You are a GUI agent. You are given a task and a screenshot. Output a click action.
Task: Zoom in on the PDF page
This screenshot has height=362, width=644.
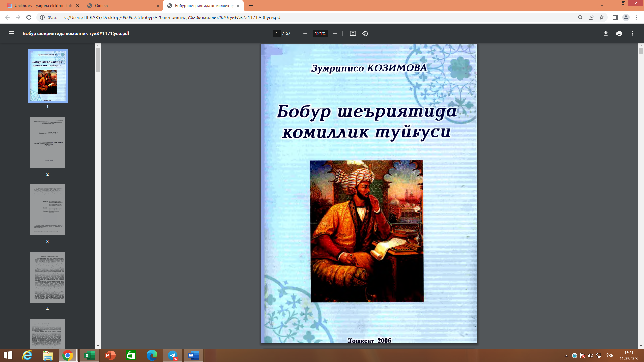click(x=335, y=33)
